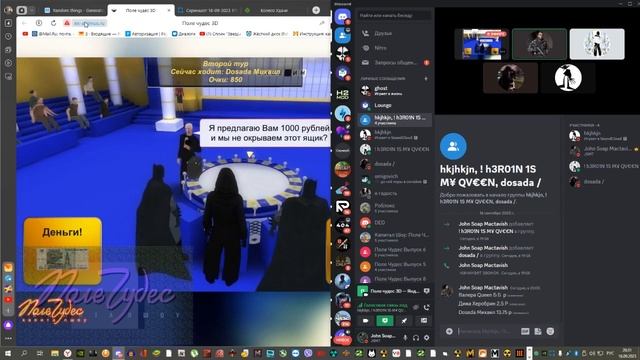Open Поле Чудес Выпуск 6 group chat
The image size is (640, 360).
tap(395, 251)
